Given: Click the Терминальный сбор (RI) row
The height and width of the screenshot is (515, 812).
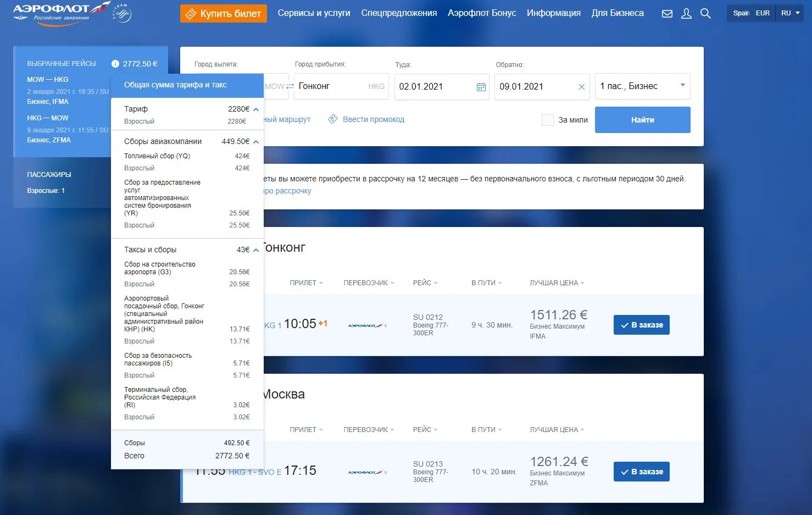Looking at the screenshot, I should pyautogui.click(x=187, y=397).
